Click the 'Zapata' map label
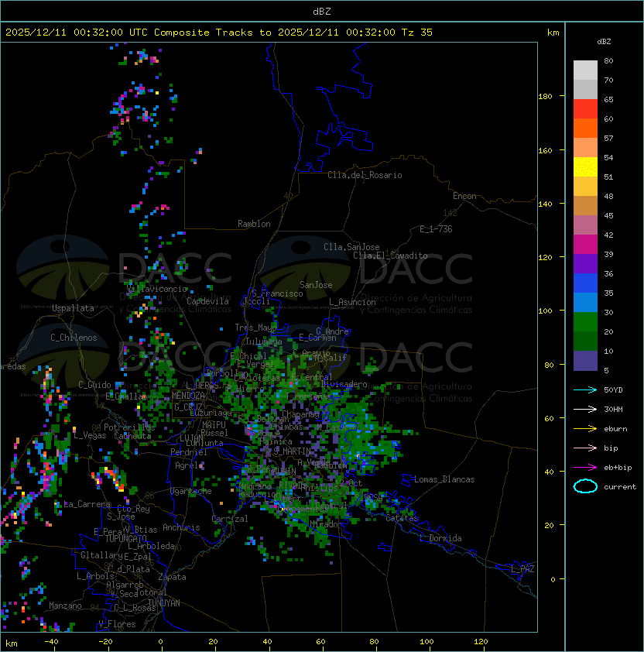This screenshot has width=644, height=652. click(x=172, y=577)
